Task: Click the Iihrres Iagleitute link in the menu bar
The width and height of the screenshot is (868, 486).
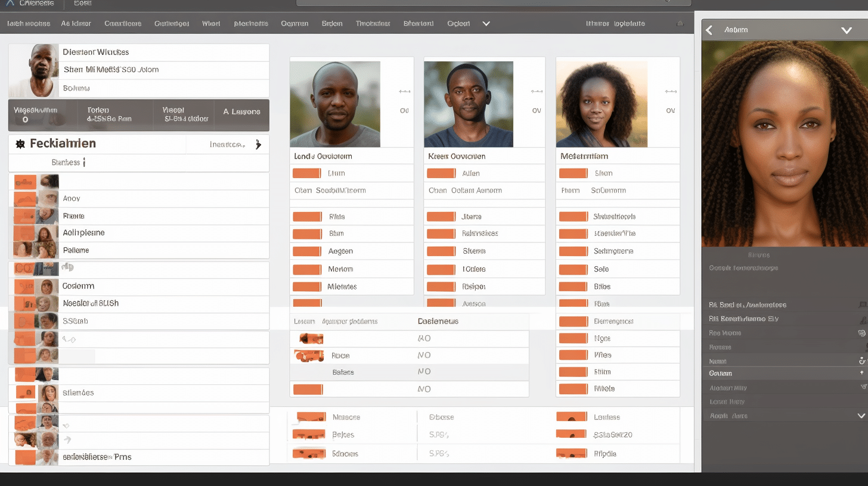Action: point(615,24)
